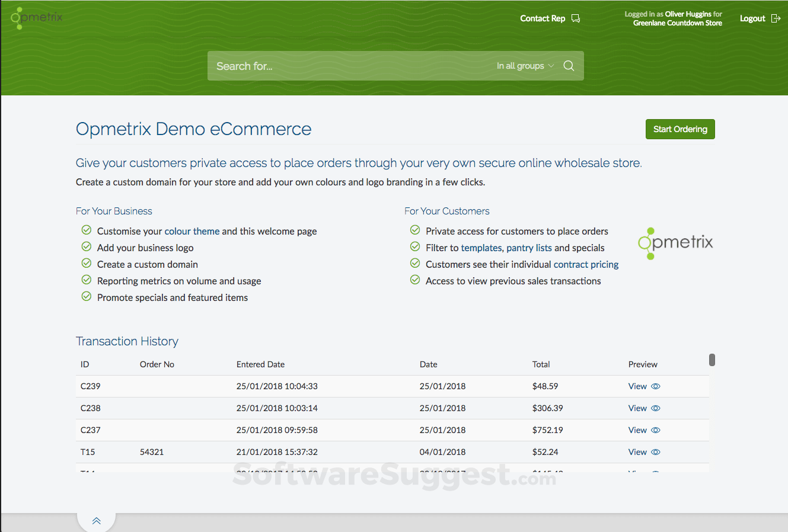Open the In all groups dropdown
Screen dimensions: 788x532
click(524, 66)
